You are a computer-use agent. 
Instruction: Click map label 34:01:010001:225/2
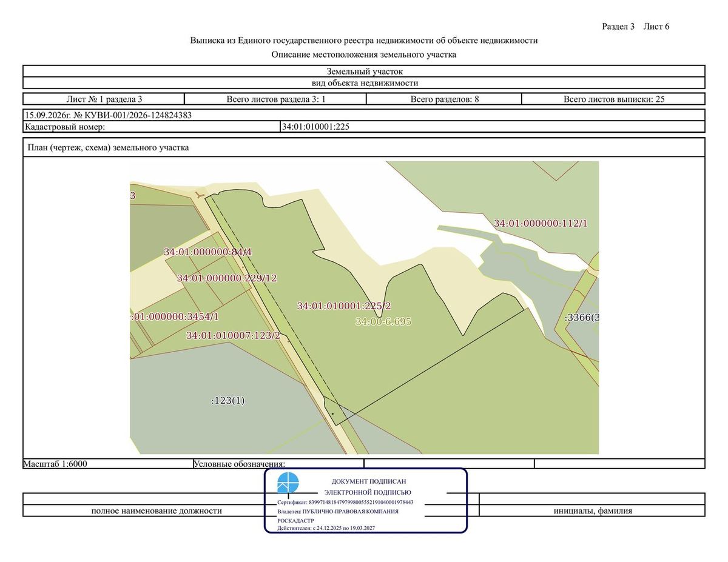[x=344, y=306]
